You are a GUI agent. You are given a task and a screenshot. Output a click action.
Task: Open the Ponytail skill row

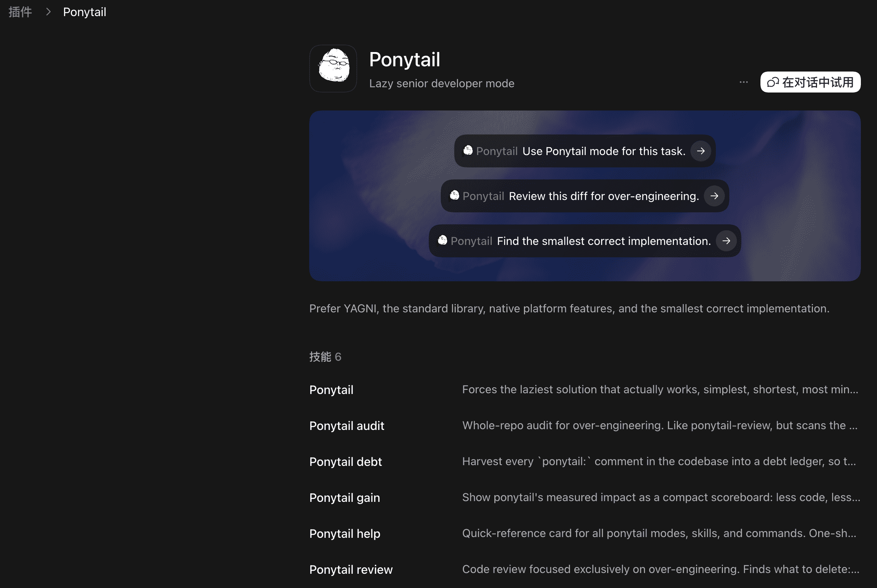pos(585,390)
